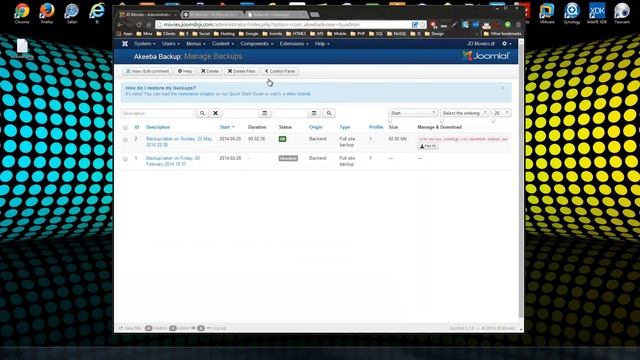Click the View/Edit comment button
Screen dimensions: 640x360
[147, 71]
